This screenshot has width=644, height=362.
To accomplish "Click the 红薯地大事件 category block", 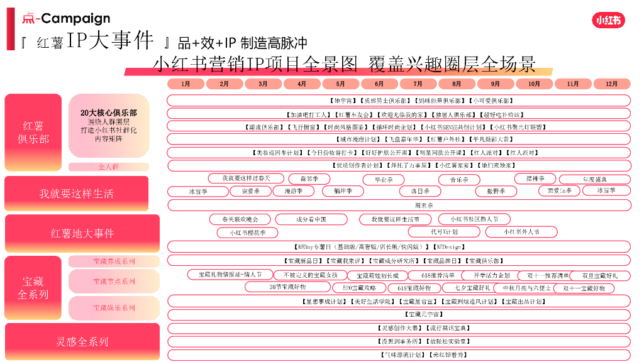I will (82, 233).
